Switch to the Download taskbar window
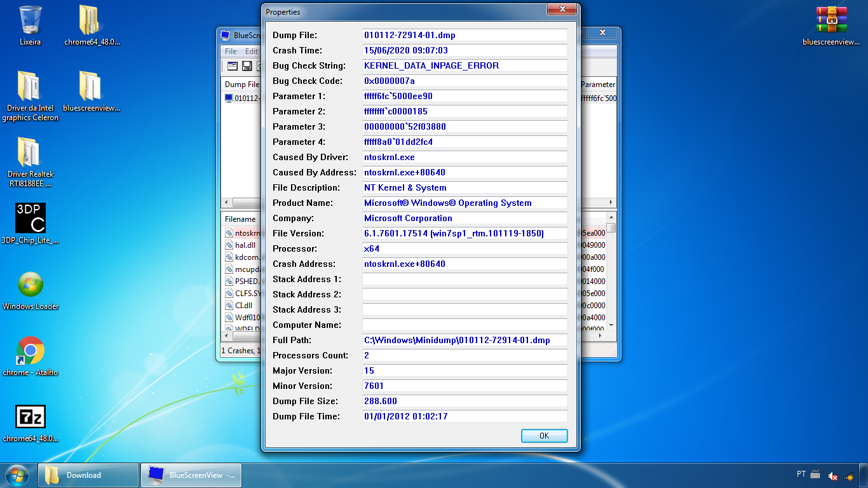868x488 pixels. tap(88, 475)
